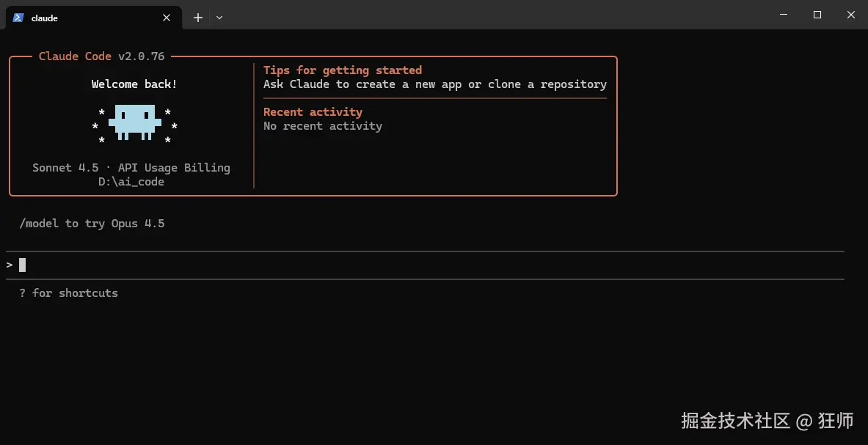
Task: Click '/model to try Opus 4.5' hint
Action: pos(92,224)
